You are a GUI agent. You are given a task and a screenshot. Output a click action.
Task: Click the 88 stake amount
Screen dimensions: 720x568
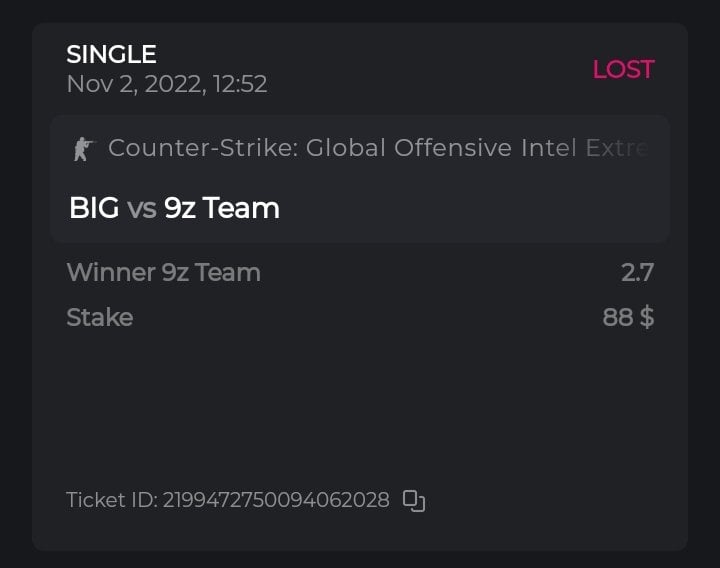(617, 318)
